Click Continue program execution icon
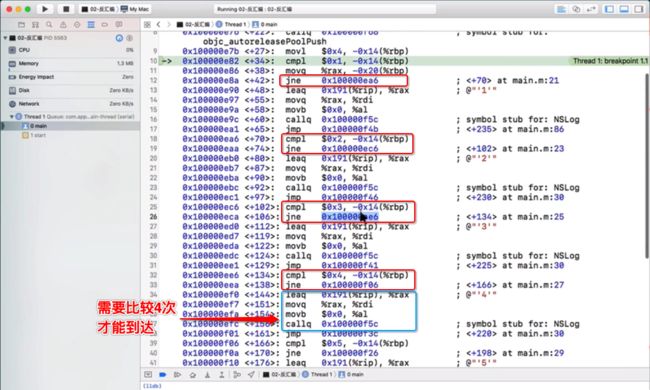Image resolution: width=650 pixels, height=390 pixels. 177,374
